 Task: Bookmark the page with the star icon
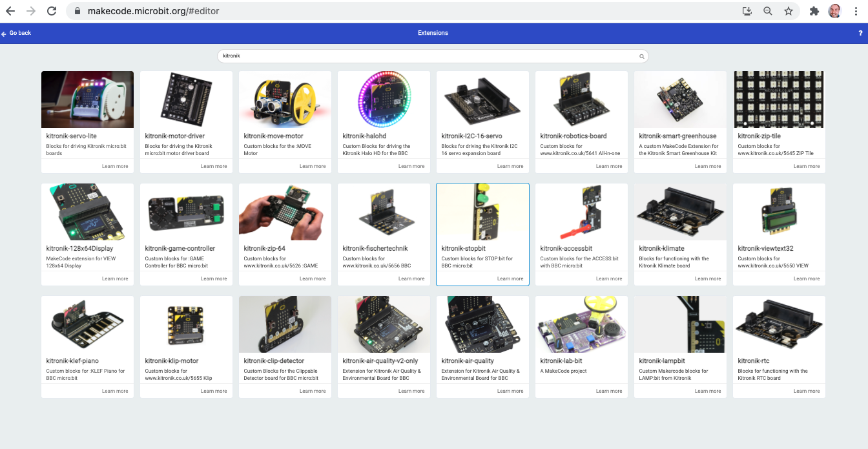[x=789, y=11]
